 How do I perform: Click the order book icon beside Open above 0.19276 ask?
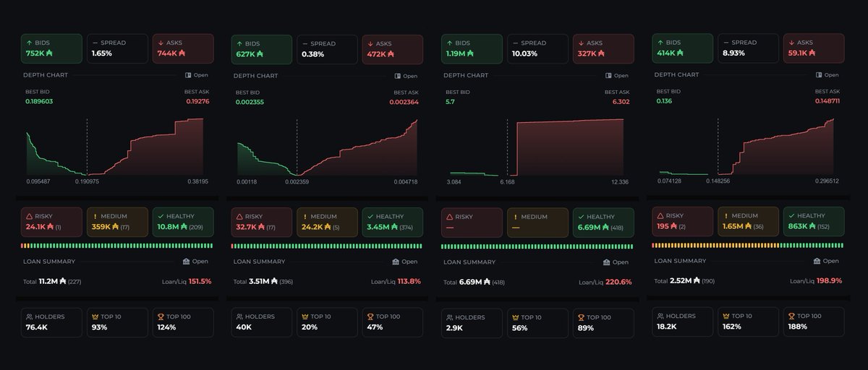coord(188,74)
